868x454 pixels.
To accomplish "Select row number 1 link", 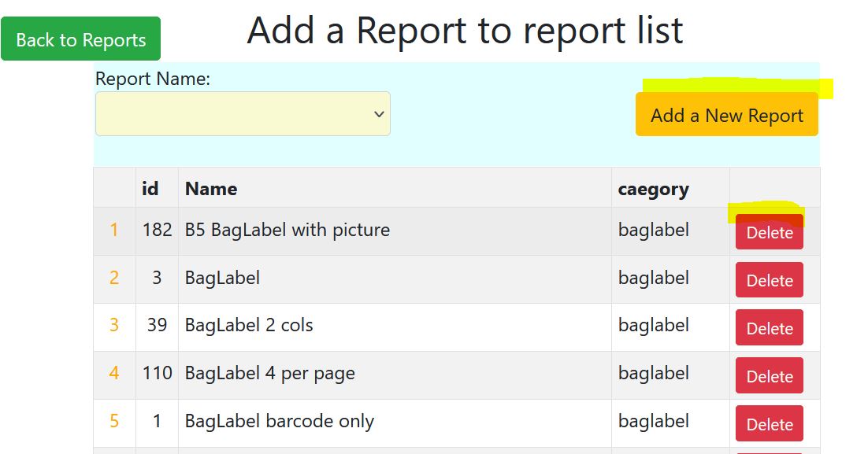I will [x=114, y=230].
